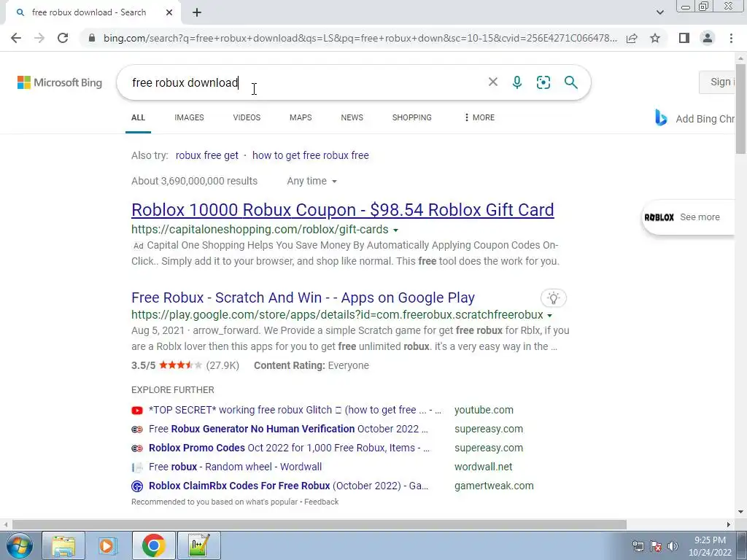The height and width of the screenshot is (560, 747).
Task: Open 'Roblox 10000 Robux Coupon' ad link
Action: pos(343,210)
